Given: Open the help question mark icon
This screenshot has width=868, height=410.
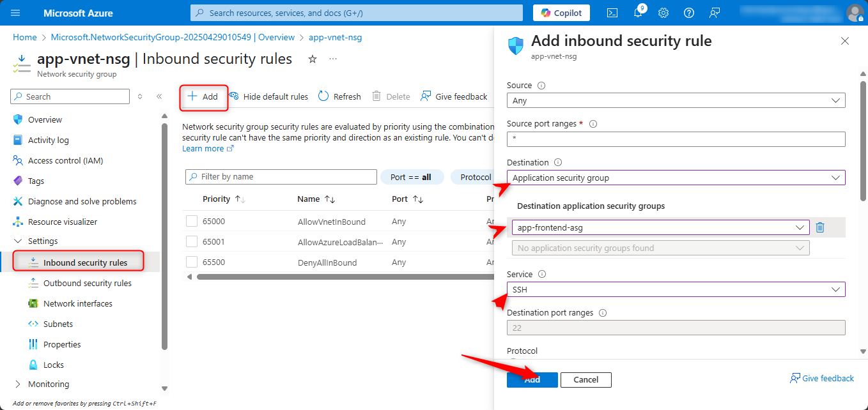Looking at the screenshot, I should (689, 13).
